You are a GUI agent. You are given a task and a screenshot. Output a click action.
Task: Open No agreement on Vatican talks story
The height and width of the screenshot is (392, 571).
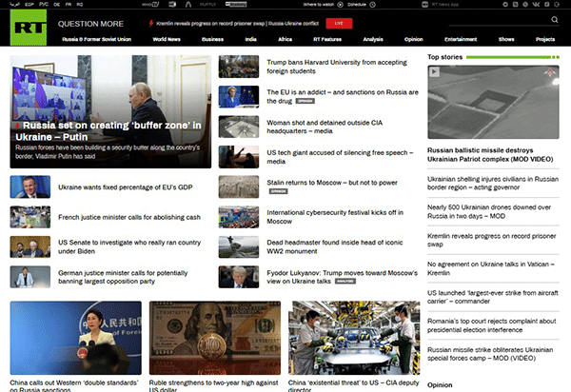(x=491, y=268)
